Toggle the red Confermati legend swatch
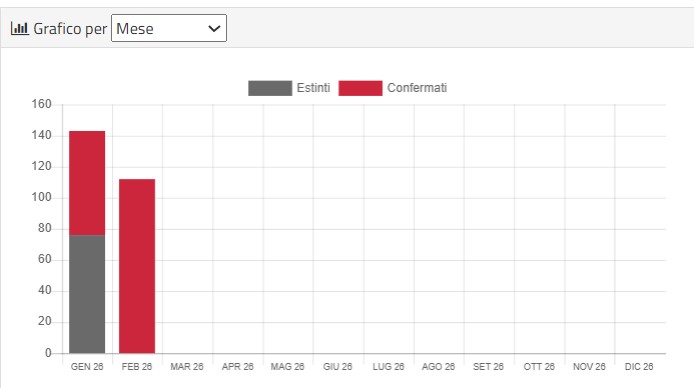Image resolution: width=694 pixels, height=388 pixels. tap(360, 88)
